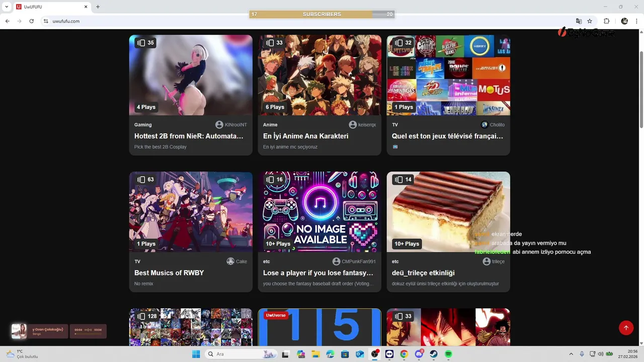644x362 pixels.
Task: Open Microsoft Store from the taskbar
Action: (x=345, y=354)
